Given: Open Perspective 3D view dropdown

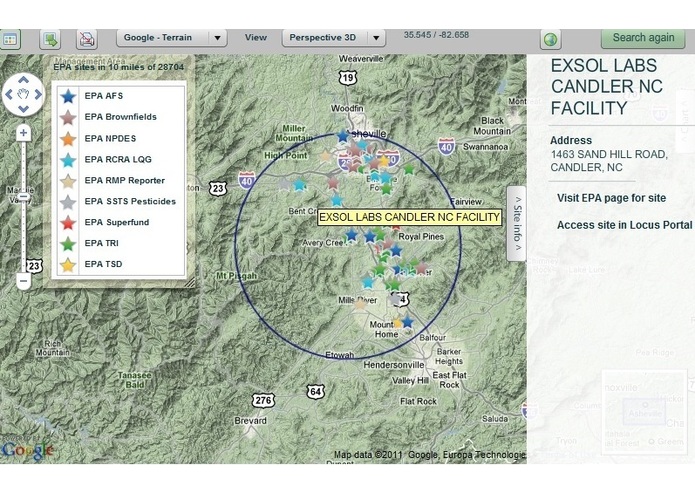Looking at the screenshot, I should pos(333,38).
